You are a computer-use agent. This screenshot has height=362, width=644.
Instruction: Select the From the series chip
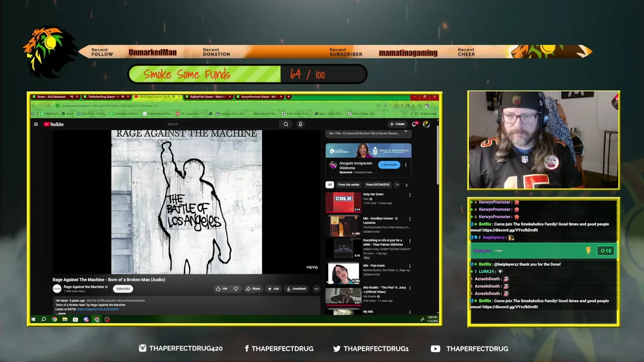point(349,185)
